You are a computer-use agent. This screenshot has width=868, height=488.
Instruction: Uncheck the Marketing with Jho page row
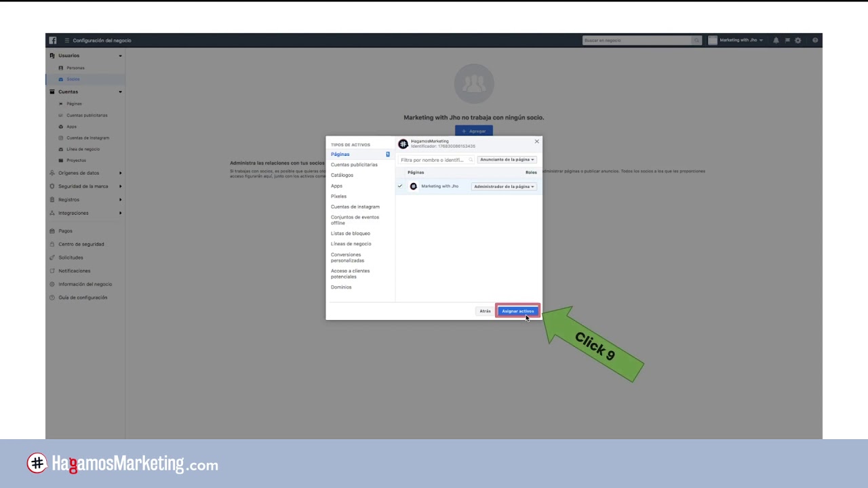[400, 186]
